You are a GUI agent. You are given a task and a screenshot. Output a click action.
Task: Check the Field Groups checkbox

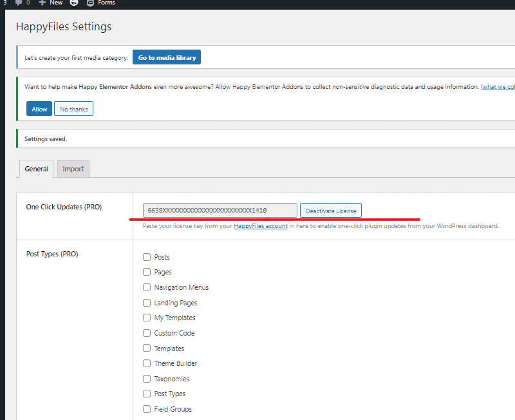coord(147,409)
